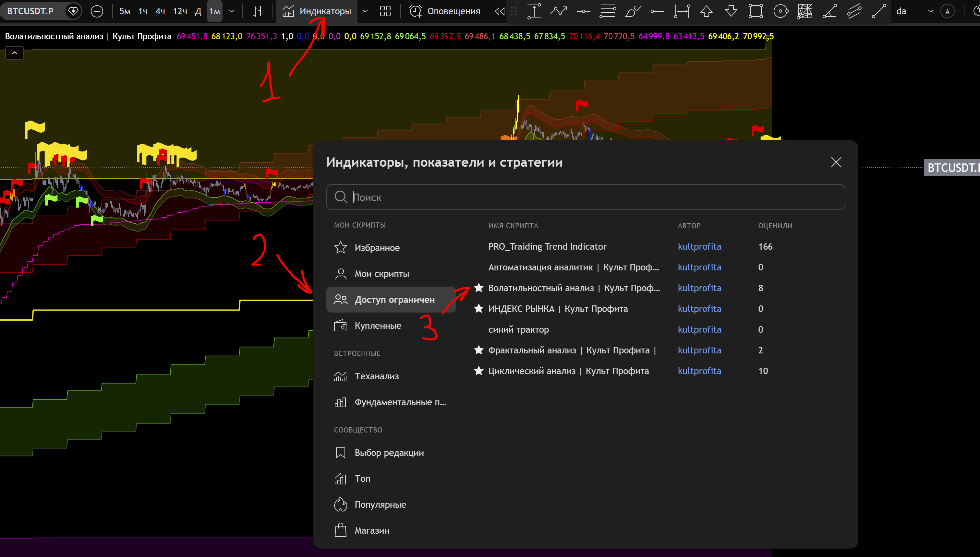Image resolution: width=980 pixels, height=557 pixels.
Task: Unfavorite ИНДЕКС РЫНКА script star
Action: pyautogui.click(x=479, y=309)
